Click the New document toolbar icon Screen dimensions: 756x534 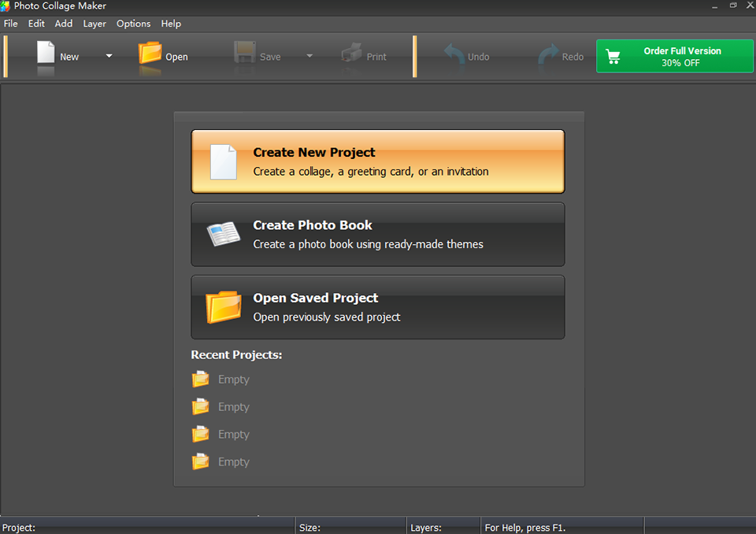(46, 52)
